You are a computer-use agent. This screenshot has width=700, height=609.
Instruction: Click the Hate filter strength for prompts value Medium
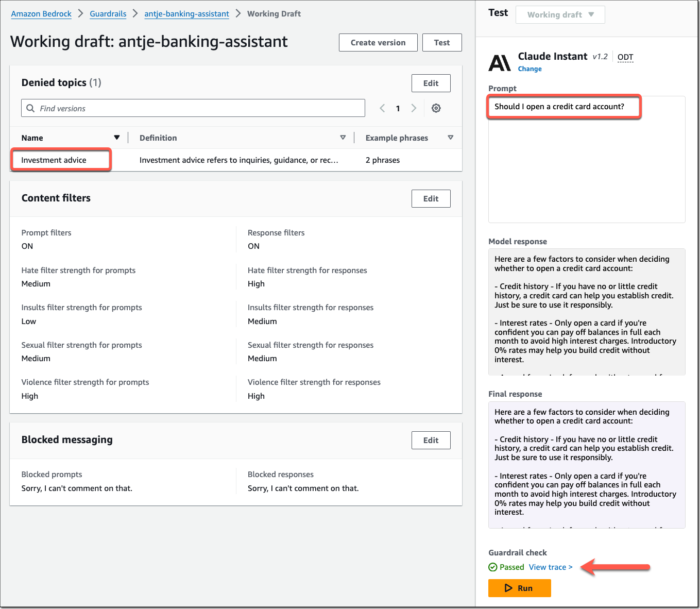[36, 284]
